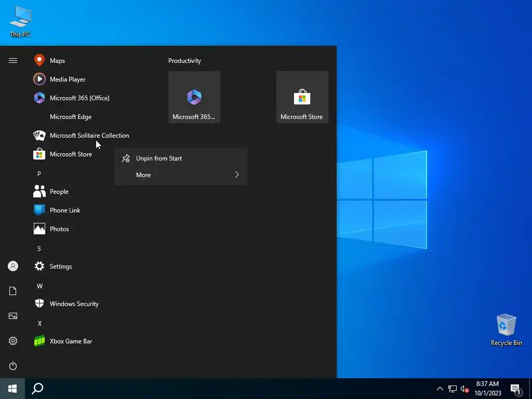
Task: Open Microsoft Store icon in app list
Action: 39,154
